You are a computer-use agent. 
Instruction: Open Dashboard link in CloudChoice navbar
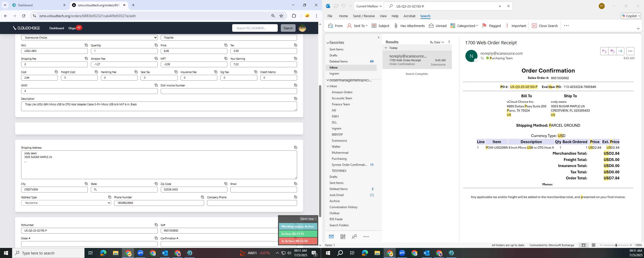click(x=57, y=28)
